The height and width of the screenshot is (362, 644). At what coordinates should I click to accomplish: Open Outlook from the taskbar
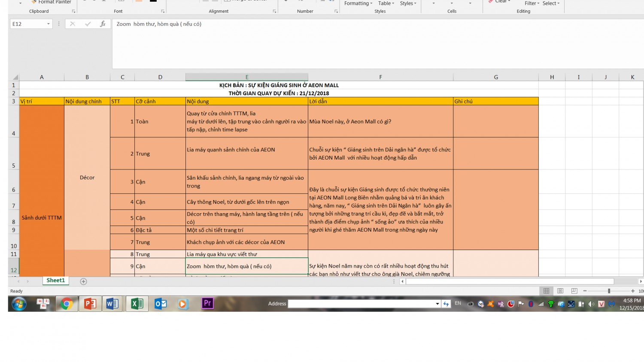click(161, 304)
